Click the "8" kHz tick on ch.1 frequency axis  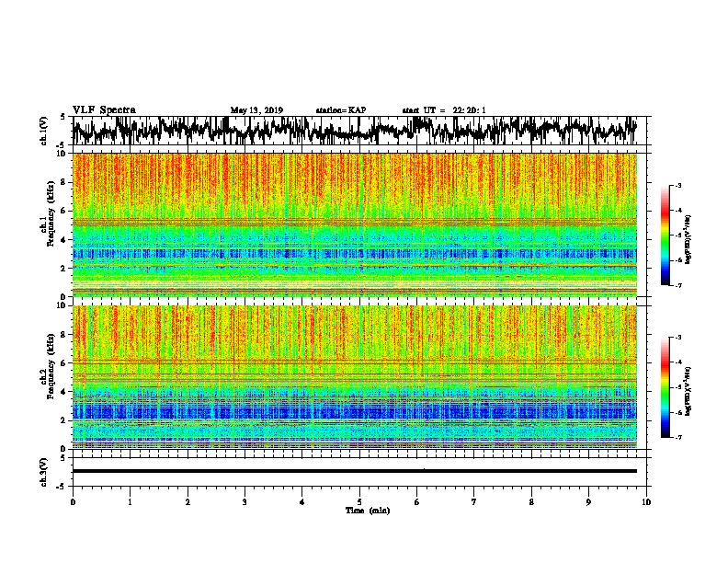tap(65, 182)
